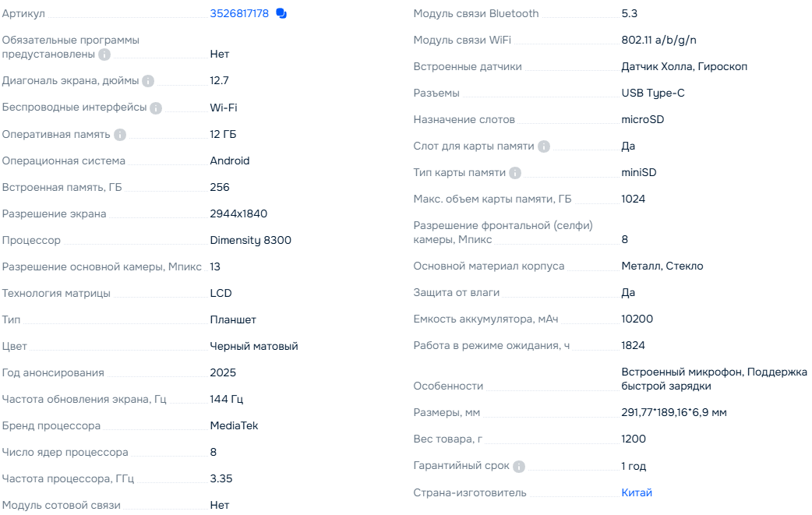Click the "10200" battery capacity value

[637, 319]
